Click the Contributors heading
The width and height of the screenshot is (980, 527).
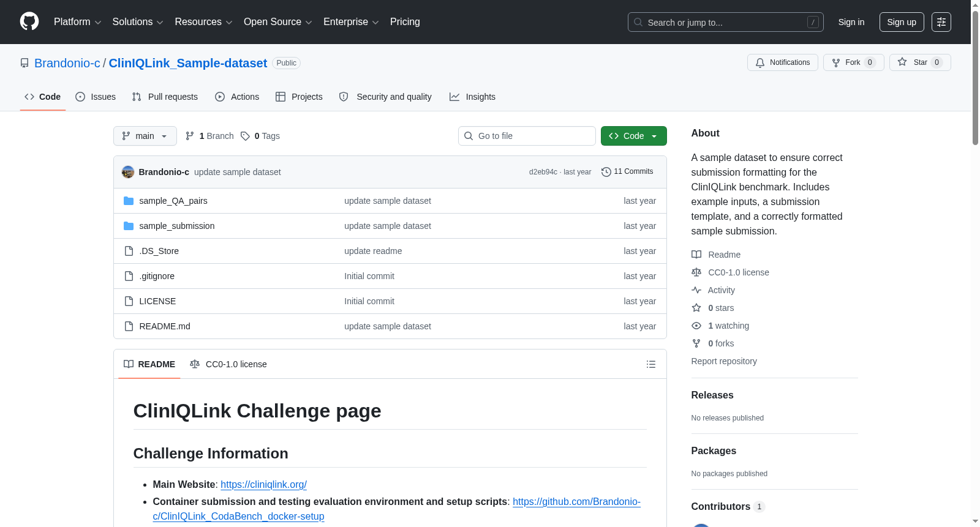(721, 507)
